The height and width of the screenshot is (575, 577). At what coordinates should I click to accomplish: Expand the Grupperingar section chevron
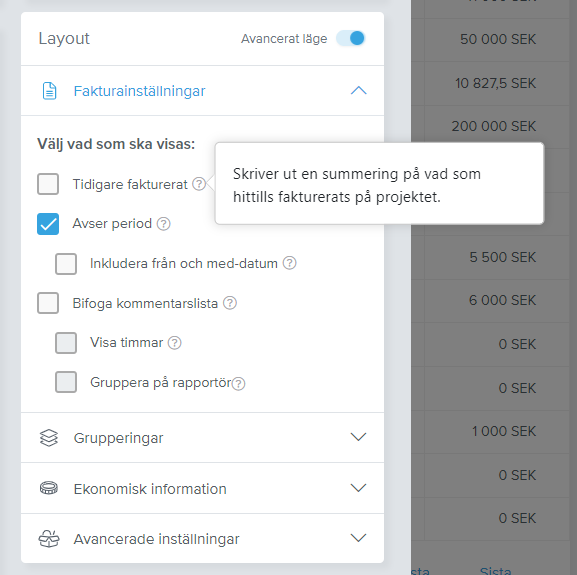358,437
